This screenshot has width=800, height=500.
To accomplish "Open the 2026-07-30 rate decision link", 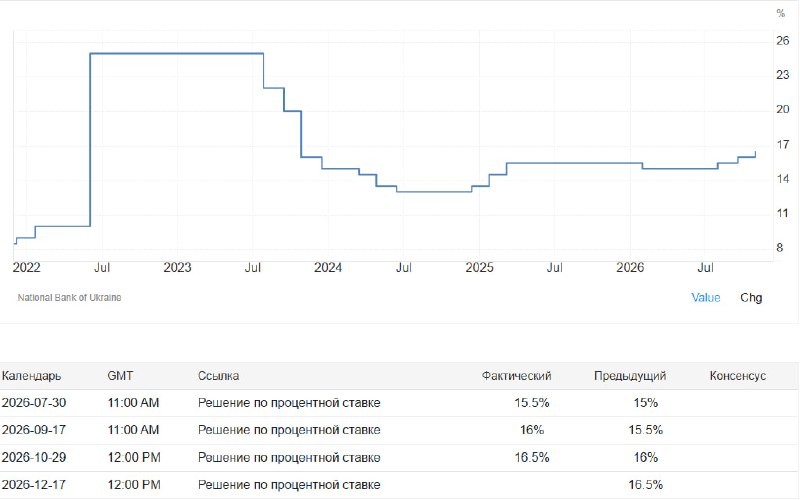I will [x=289, y=403].
